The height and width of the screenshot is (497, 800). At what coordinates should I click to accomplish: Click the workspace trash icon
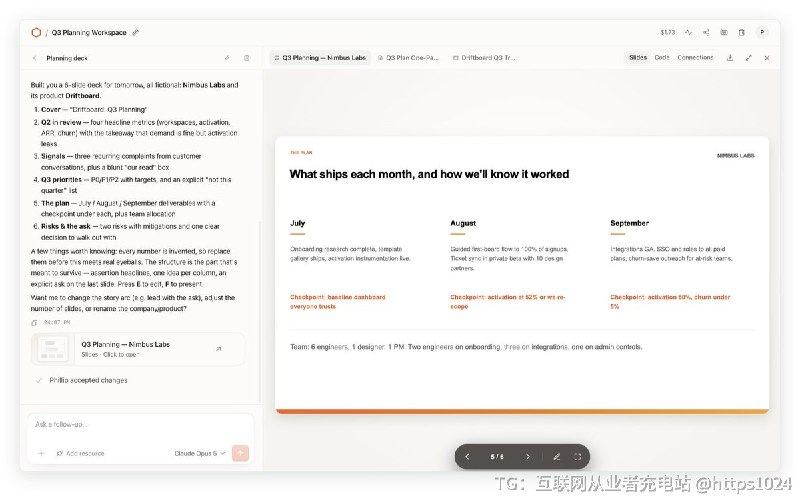pos(741,32)
